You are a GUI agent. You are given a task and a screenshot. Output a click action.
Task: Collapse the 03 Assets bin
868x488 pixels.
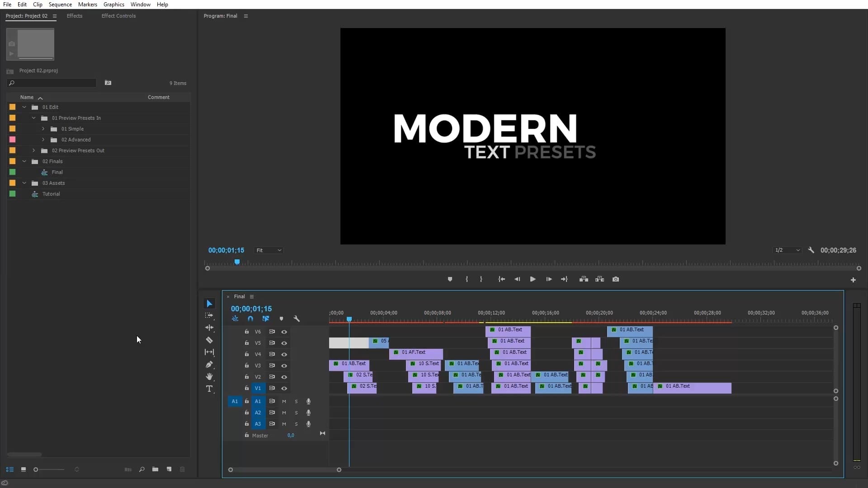coord(24,183)
